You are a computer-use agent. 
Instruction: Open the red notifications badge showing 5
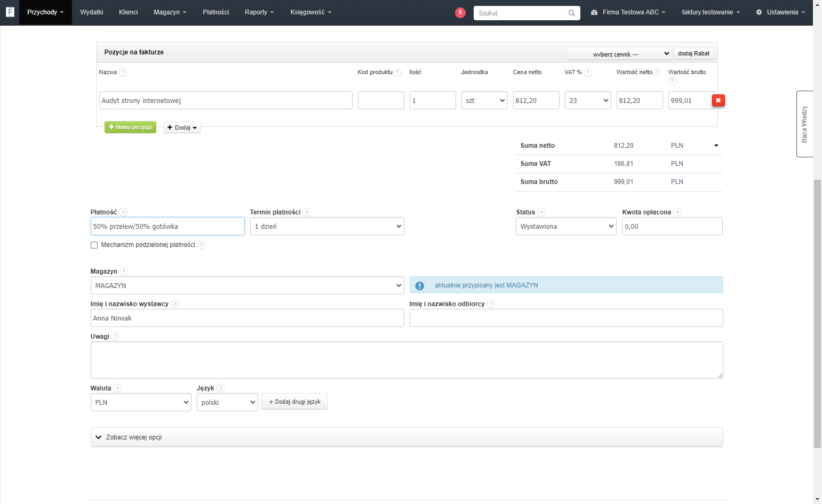coord(460,12)
